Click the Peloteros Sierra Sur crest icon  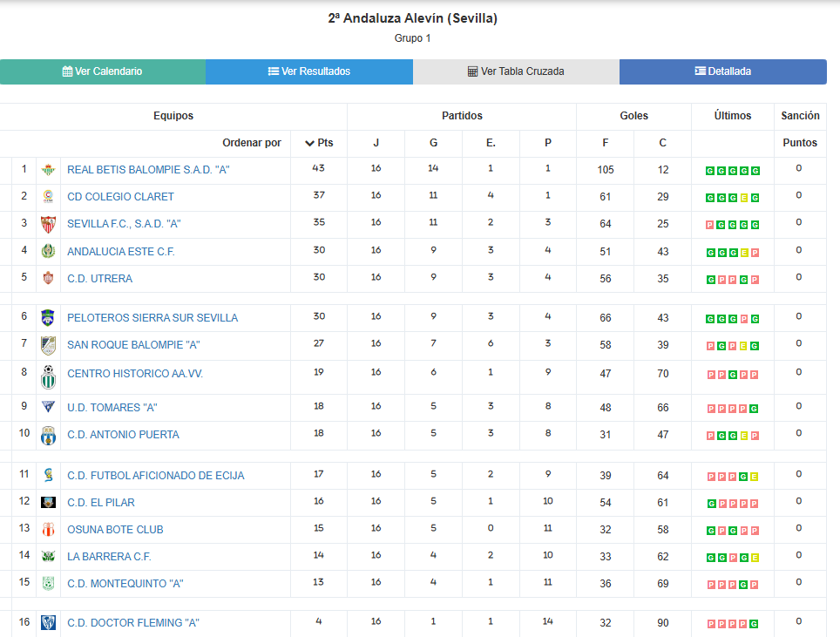48,318
